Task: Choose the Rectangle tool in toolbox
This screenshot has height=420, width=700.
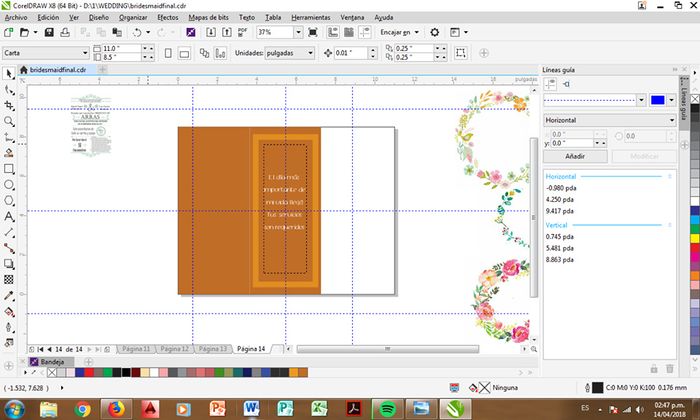Action: [x=9, y=168]
